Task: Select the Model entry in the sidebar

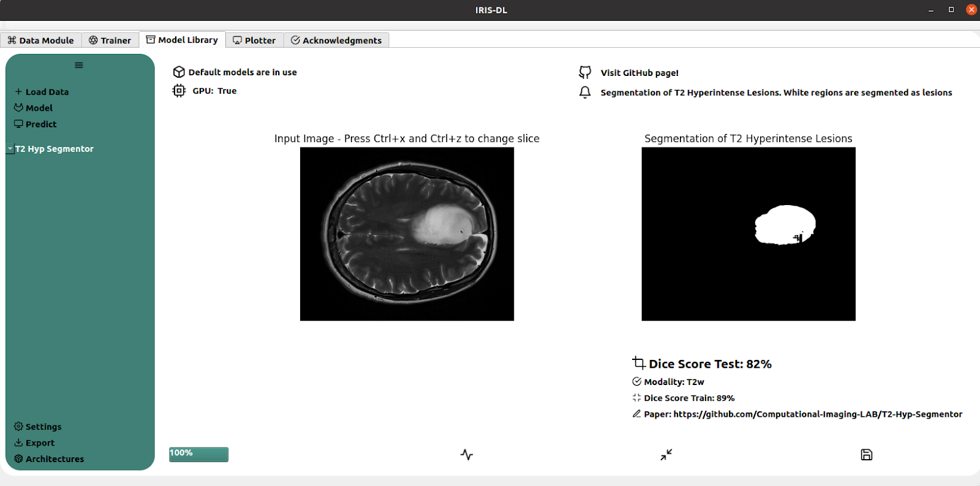Action: (34, 108)
